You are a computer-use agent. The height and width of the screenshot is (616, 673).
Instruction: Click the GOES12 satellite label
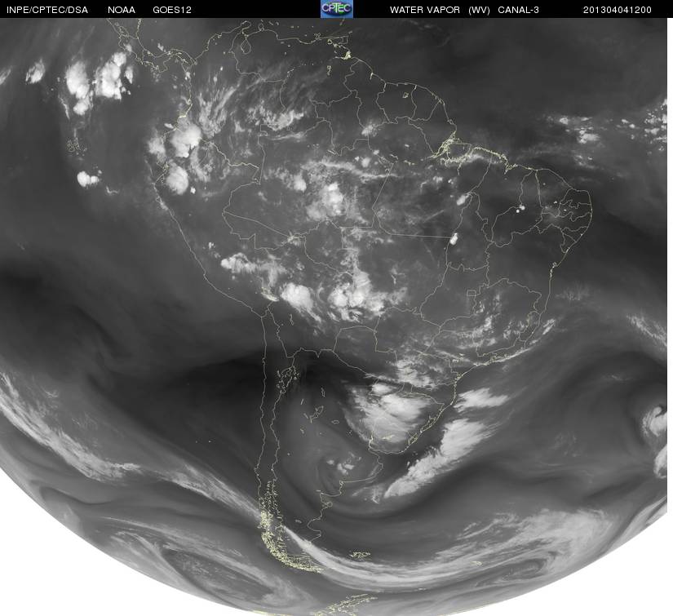click(x=171, y=11)
